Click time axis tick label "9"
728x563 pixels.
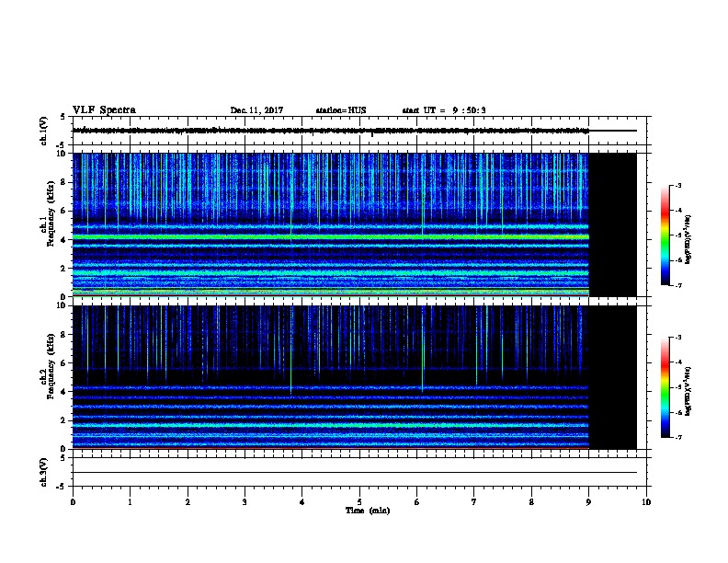[x=588, y=501]
